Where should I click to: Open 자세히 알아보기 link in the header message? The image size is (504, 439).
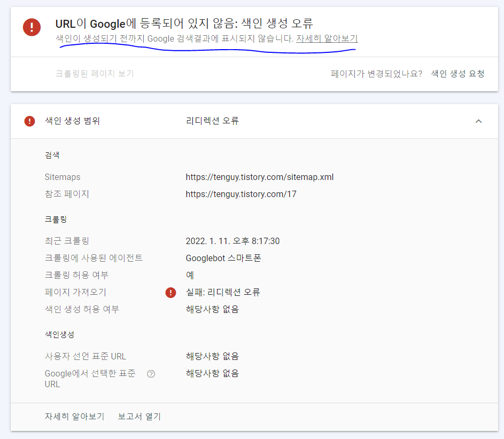[327, 38]
